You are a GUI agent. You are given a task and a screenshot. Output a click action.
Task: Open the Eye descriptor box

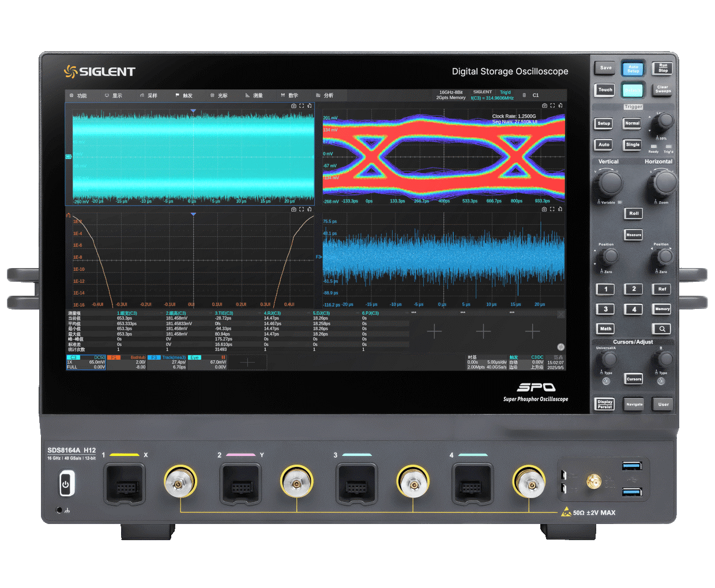click(x=208, y=363)
